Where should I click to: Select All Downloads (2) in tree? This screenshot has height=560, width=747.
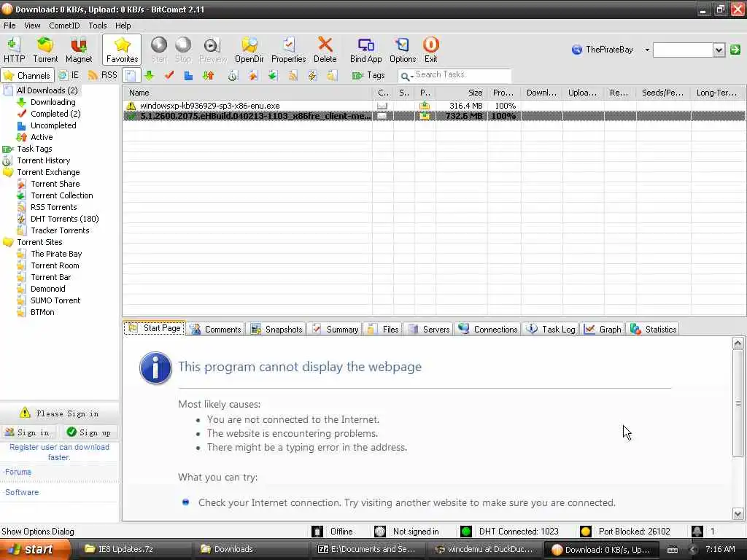(47, 90)
